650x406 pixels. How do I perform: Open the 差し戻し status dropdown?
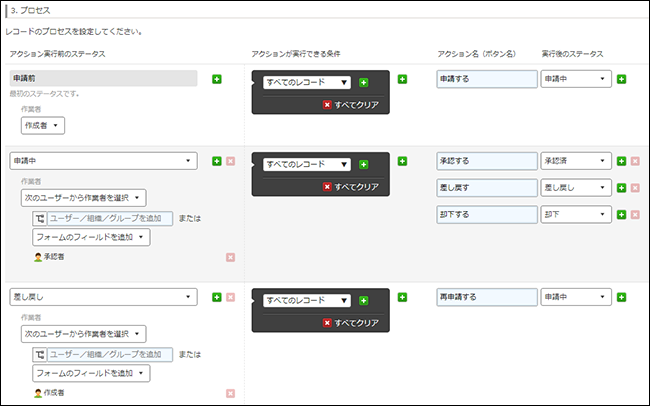pyautogui.click(x=103, y=297)
